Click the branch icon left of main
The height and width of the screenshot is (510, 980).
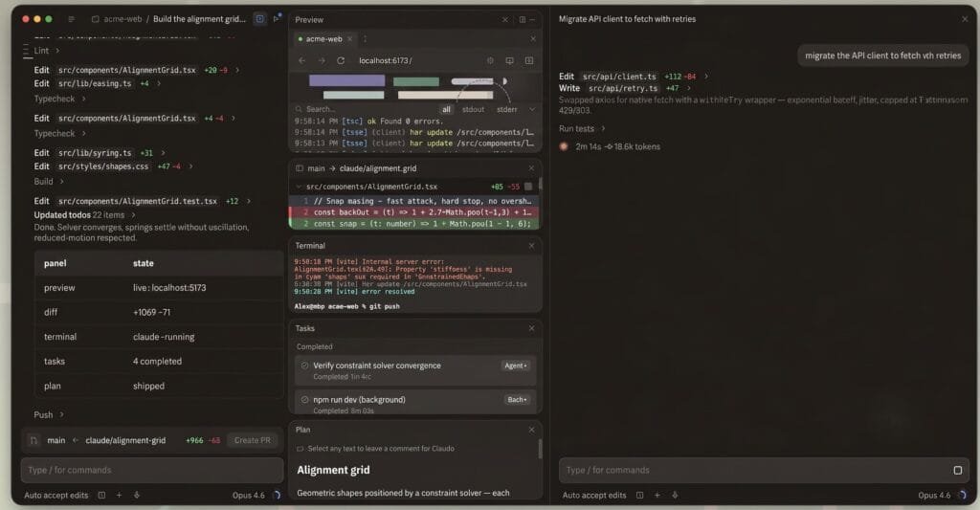click(x=33, y=440)
